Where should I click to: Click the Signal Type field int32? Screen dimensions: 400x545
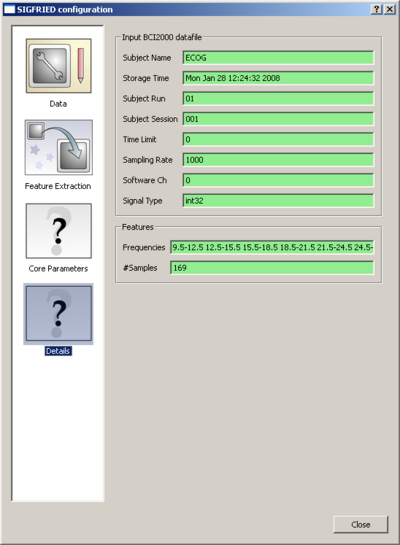pos(278,201)
